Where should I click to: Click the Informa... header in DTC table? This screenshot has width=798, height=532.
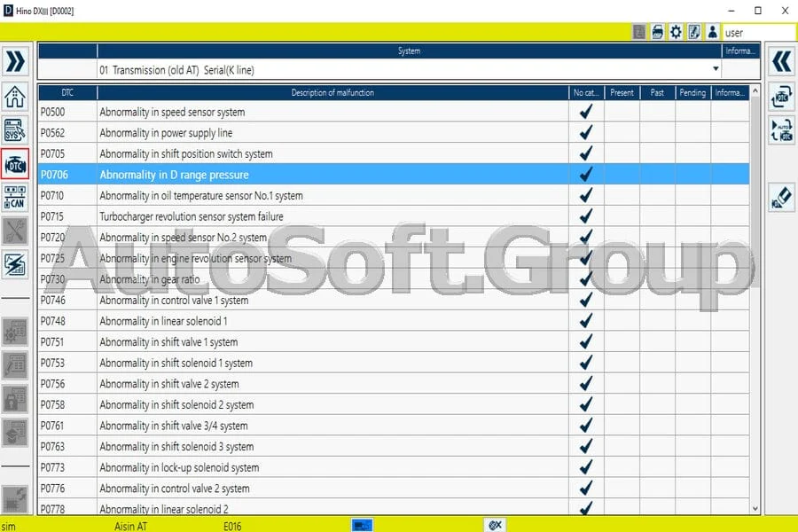pyautogui.click(x=730, y=92)
